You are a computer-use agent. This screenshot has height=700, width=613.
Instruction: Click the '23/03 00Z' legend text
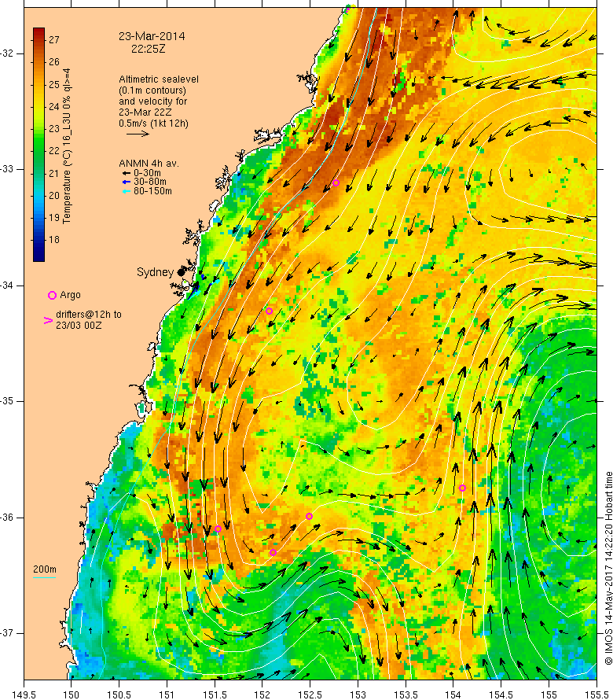click(79, 326)
